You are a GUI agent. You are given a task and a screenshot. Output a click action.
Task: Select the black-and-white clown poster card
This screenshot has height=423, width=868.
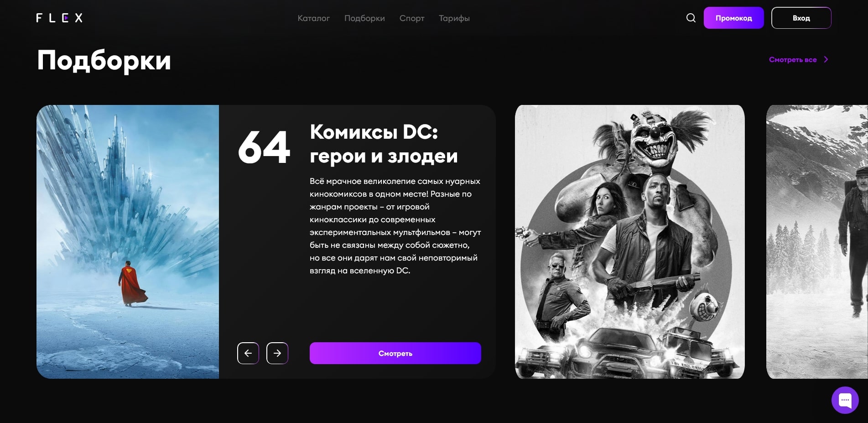(629, 242)
